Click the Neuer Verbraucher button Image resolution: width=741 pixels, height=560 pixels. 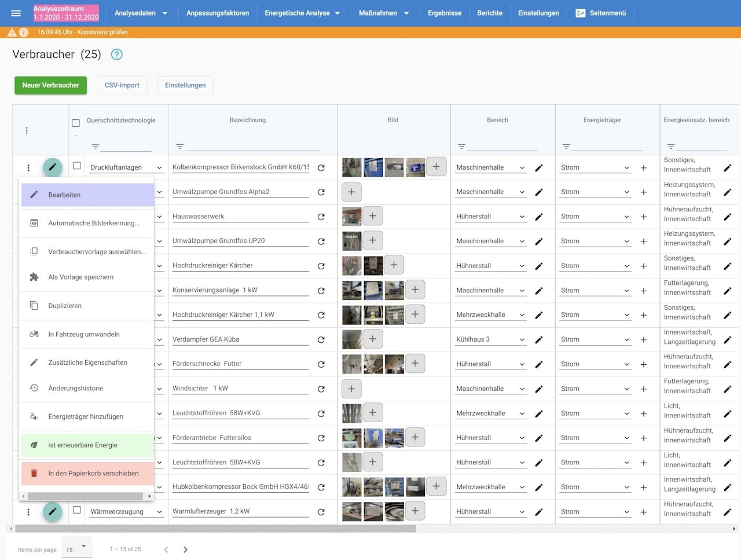(50, 85)
